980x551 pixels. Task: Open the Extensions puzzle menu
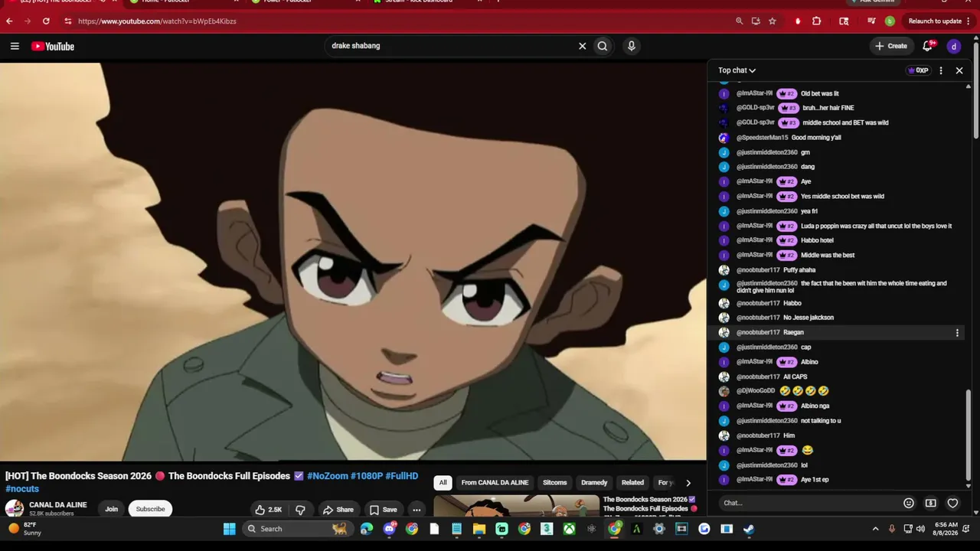(x=817, y=21)
